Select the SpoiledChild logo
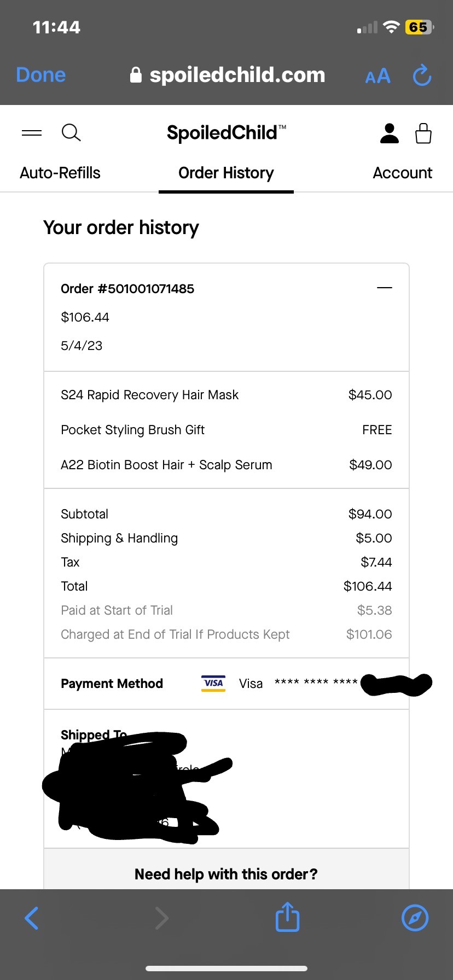Image resolution: width=453 pixels, height=980 pixels. tap(226, 132)
